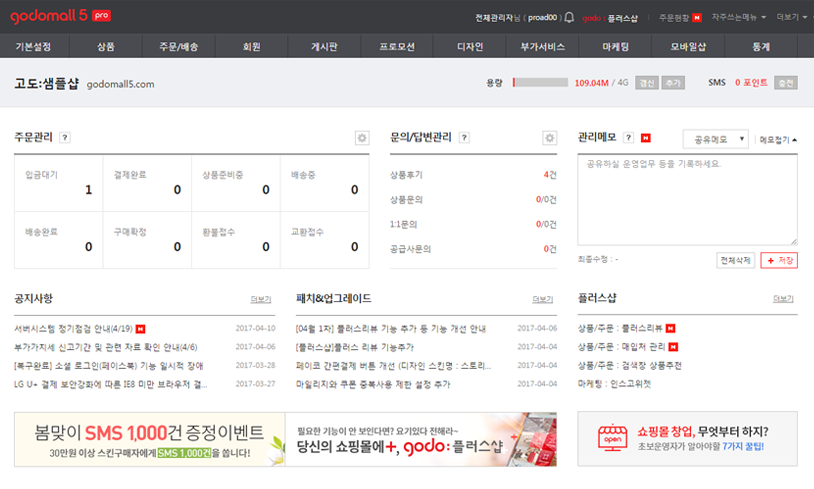This screenshot has height=489, width=814.
Task: Open the 당신의 쇼핑몰에 godo 플러스샵 banner
Action: [421, 439]
